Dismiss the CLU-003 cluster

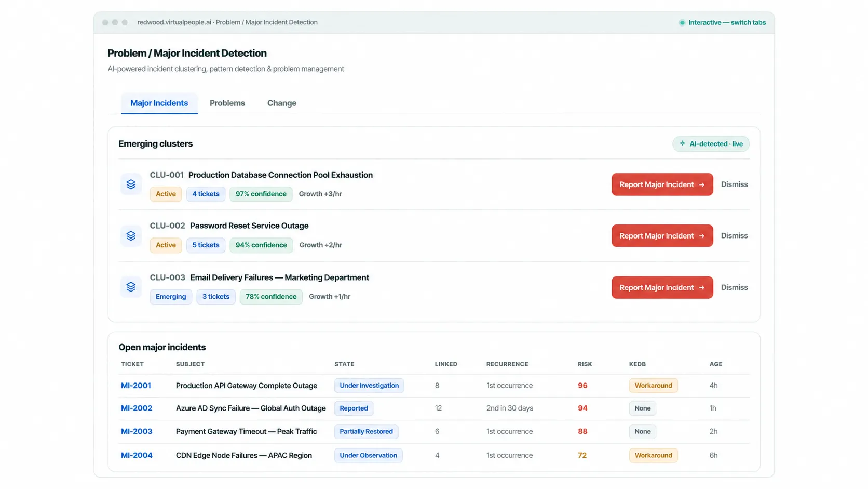(734, 287)
